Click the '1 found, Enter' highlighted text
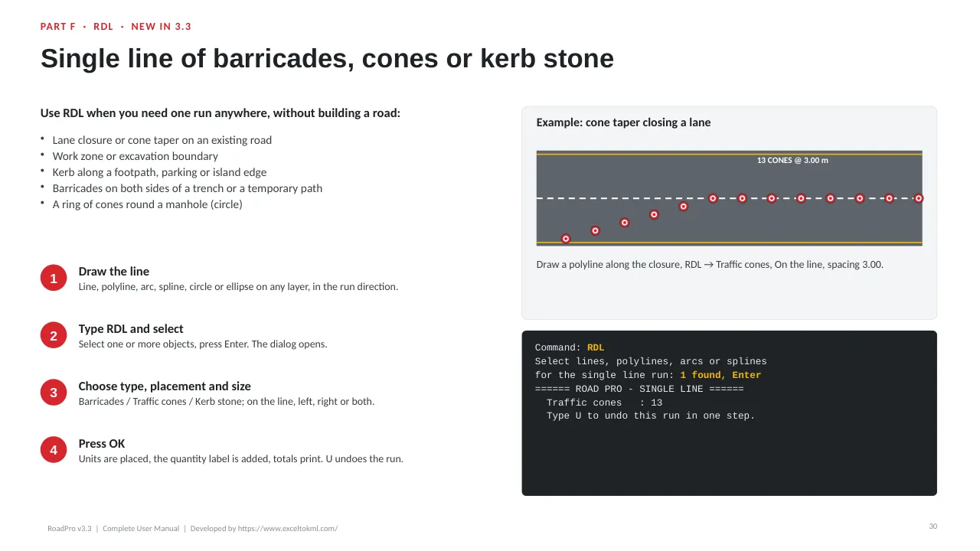Viewport: 980px width, 551px height. [720, 375]
